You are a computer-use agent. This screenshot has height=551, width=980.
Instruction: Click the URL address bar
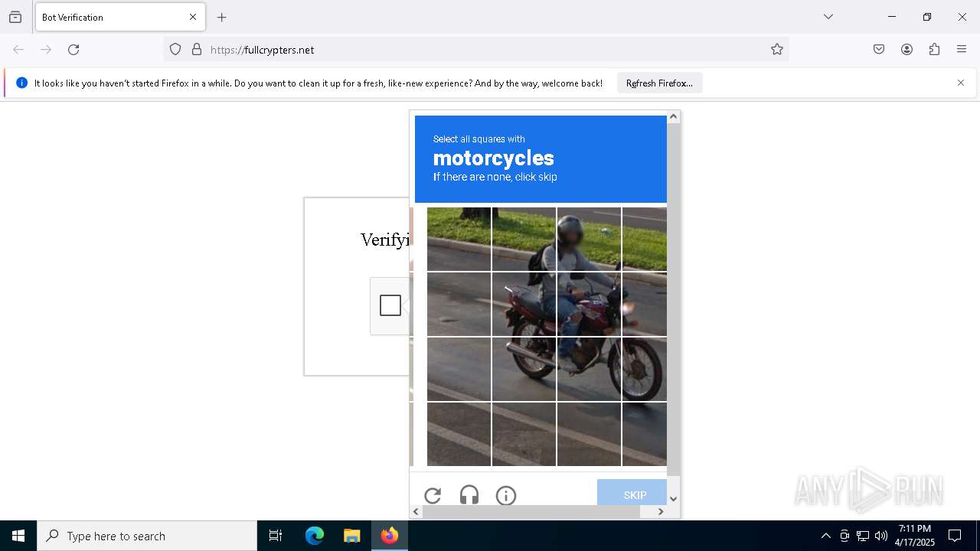[475, 50]
